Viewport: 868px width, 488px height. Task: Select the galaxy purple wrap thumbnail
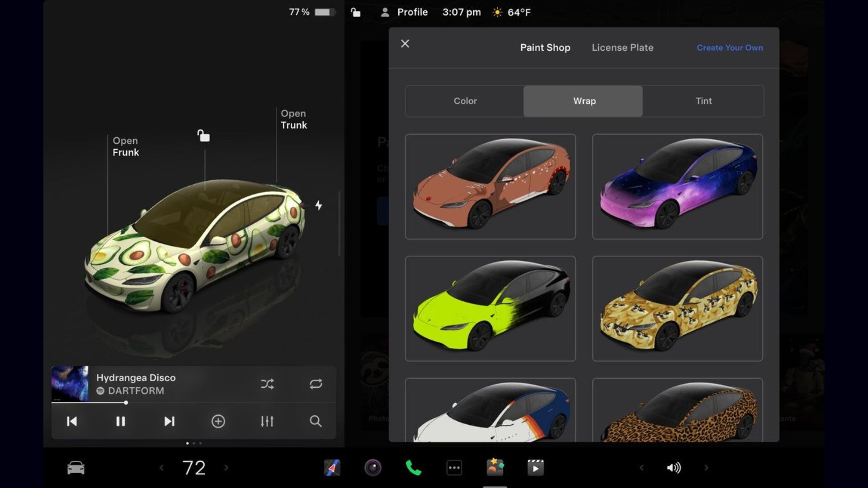(677, 186)
